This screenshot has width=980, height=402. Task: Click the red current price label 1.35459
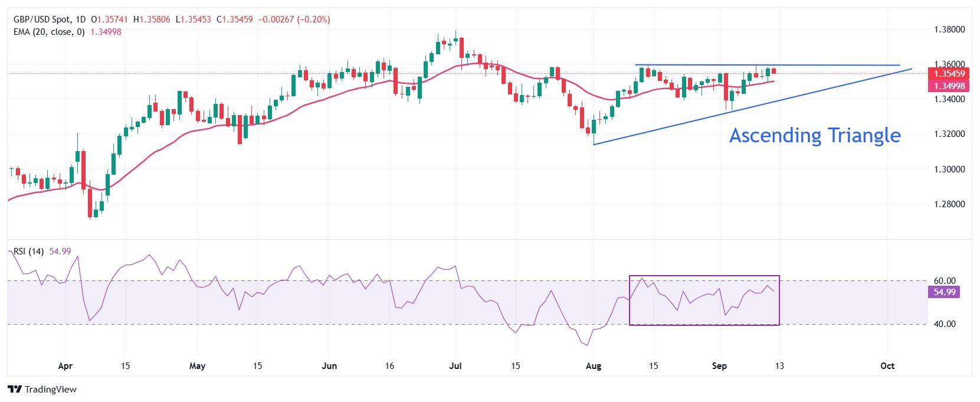click(x=949, y=74)
